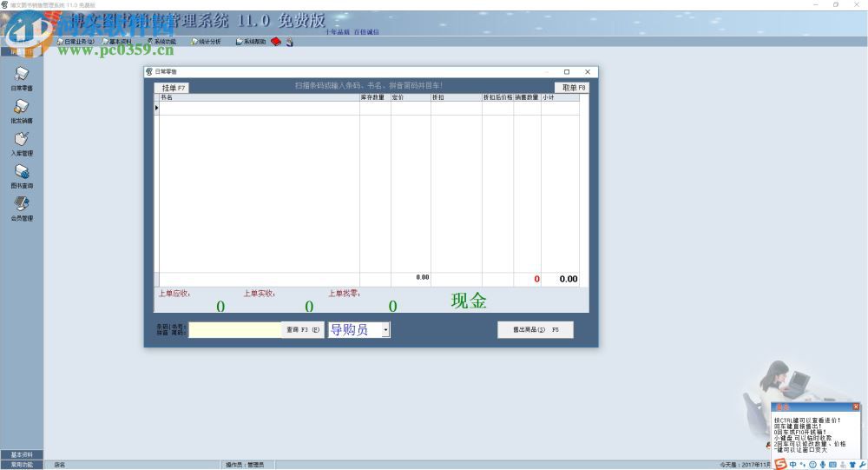Click the 售出商品 F5 button
This screenshot has height=470, width=868.
coord(536,330)
